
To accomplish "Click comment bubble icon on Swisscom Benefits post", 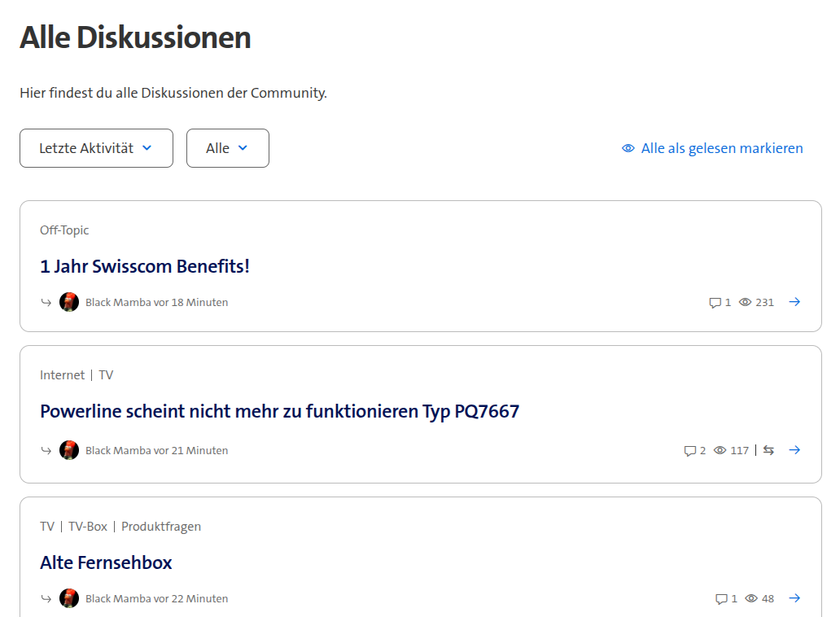I will 715,303.
